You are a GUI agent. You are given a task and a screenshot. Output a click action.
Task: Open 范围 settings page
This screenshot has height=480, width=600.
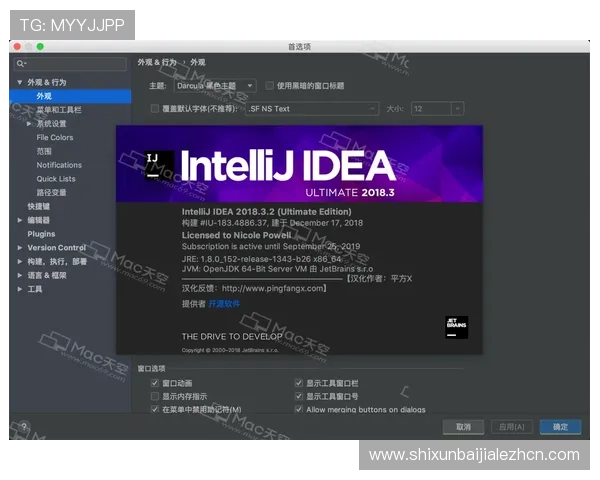(44, 151)
